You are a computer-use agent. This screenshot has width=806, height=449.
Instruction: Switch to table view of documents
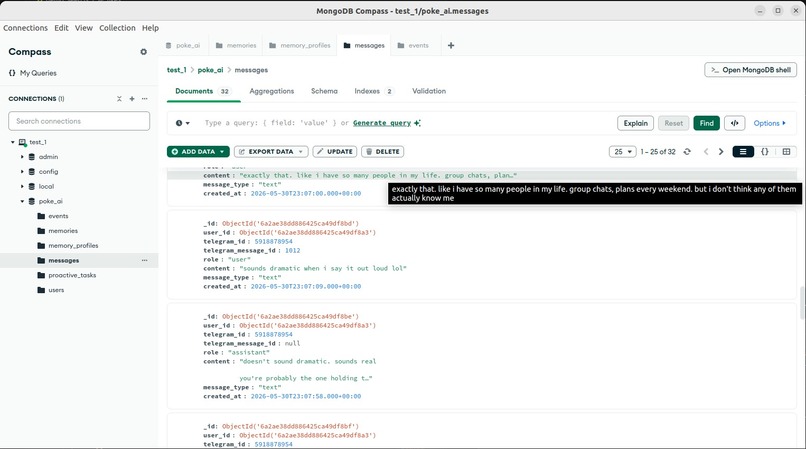click(786, 152)
